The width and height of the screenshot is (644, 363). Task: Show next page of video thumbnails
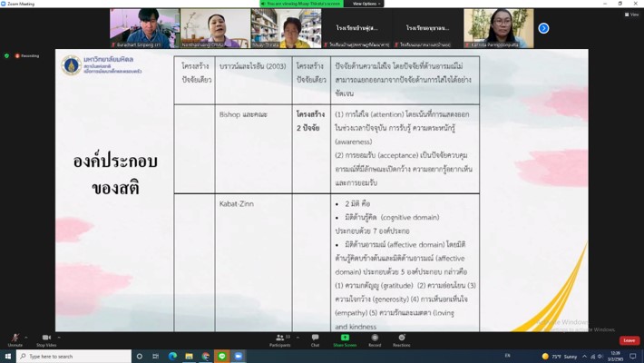[543, 28]
